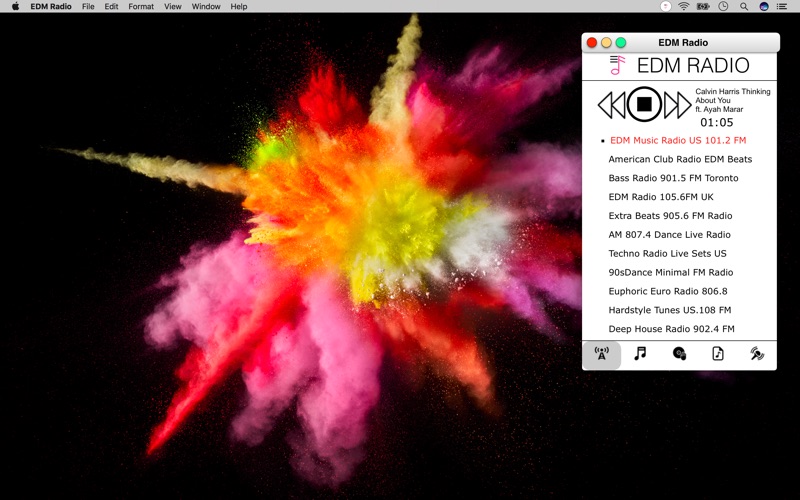Open the Wi-Fi status menu

pos(684,6)
